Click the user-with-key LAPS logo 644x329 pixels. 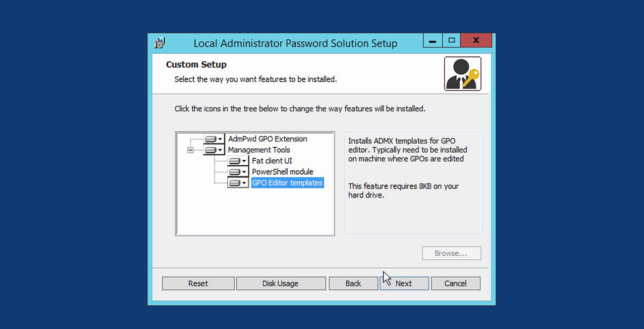pyautogui.click(x=463, y=74)
